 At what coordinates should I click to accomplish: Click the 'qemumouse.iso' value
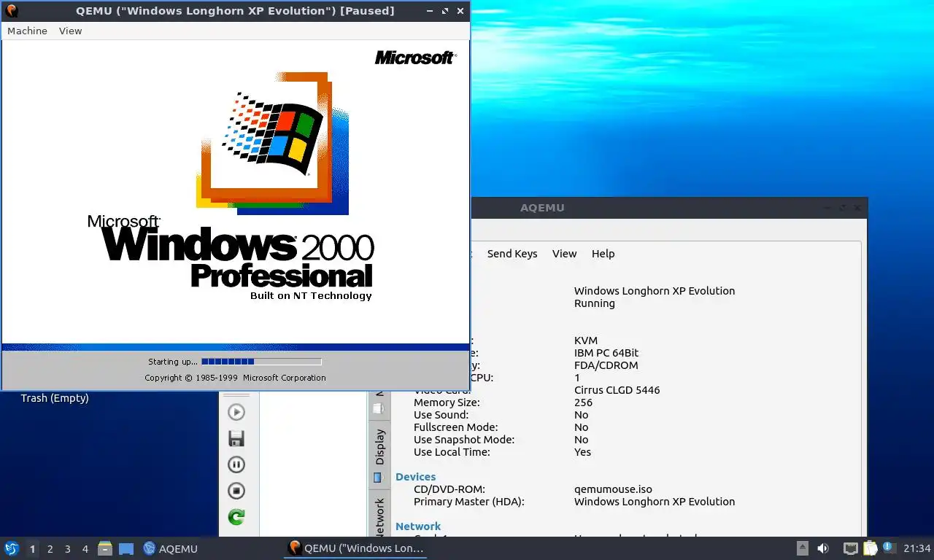pos(613,489)
